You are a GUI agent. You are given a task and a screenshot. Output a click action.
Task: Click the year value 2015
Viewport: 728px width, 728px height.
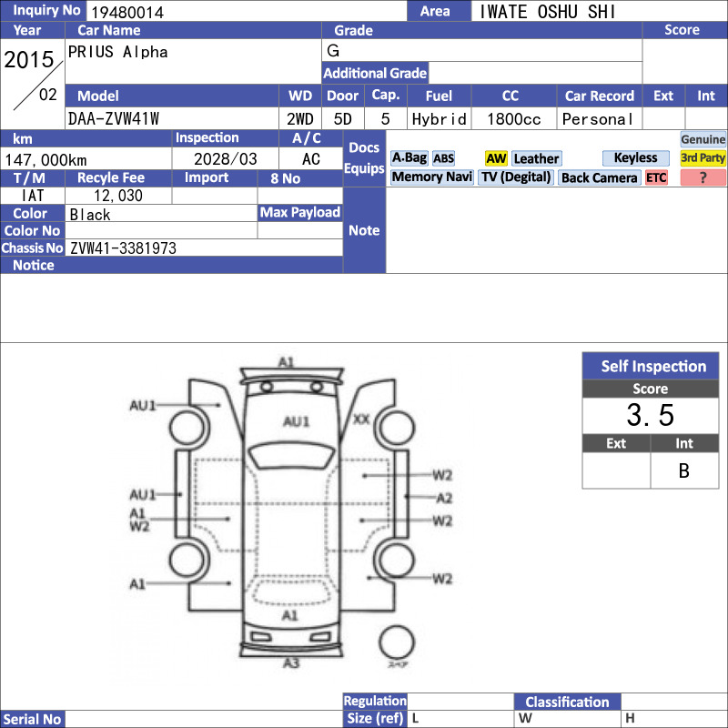[x=29, y=59]
